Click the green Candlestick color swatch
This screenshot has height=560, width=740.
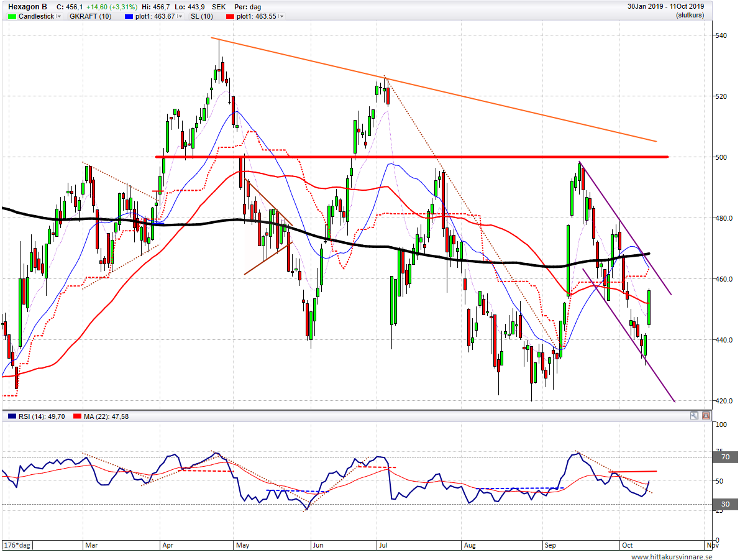click(x=12, y=17)
